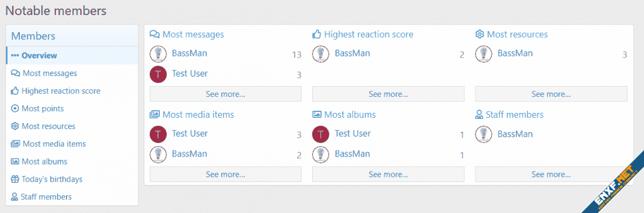Click BassMan's avatar in Highest reaction score
Viewport: 644px width, 213px height.
tap(320, 53)
